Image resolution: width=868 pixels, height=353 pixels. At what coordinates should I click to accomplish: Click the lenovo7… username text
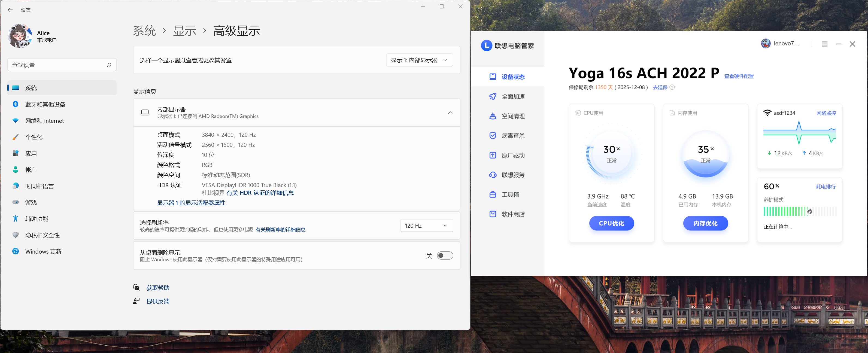click(x=787, y=44)
